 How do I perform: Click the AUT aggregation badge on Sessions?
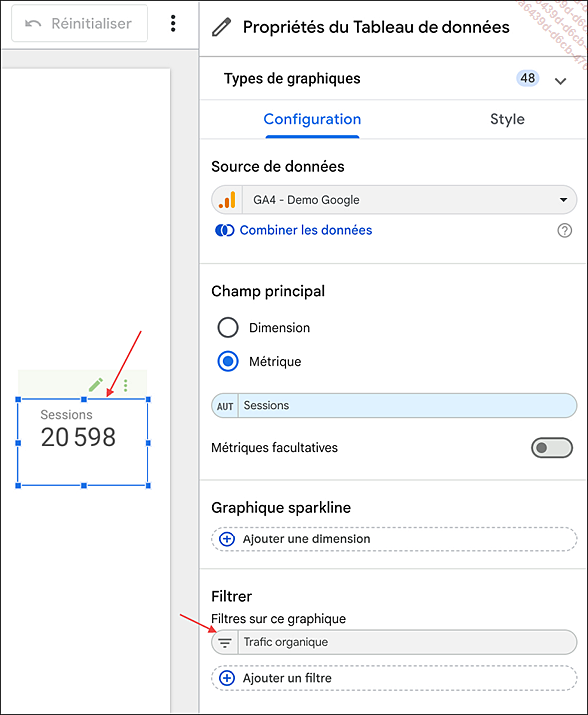pyautogui.click(x=225, y=406)
